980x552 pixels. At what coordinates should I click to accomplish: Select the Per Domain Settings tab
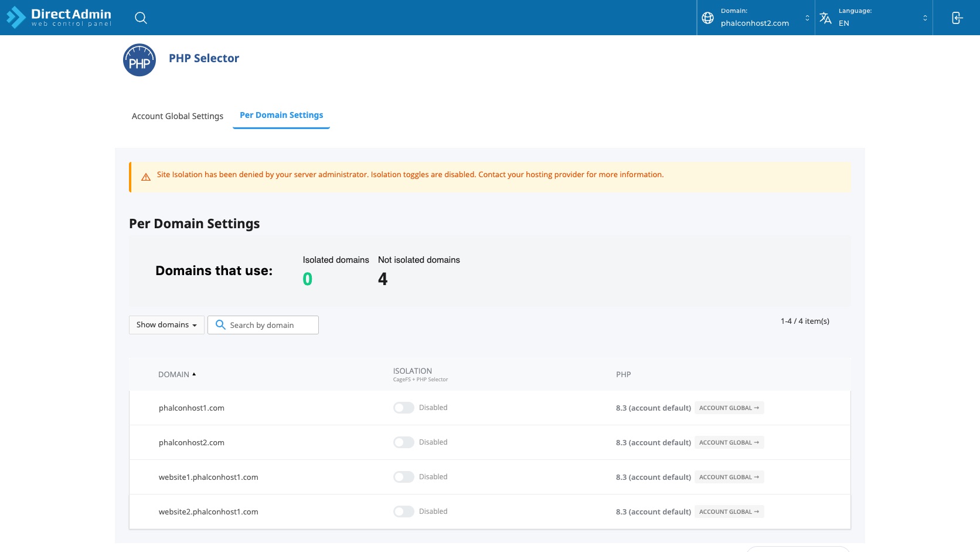pos(281,115)
